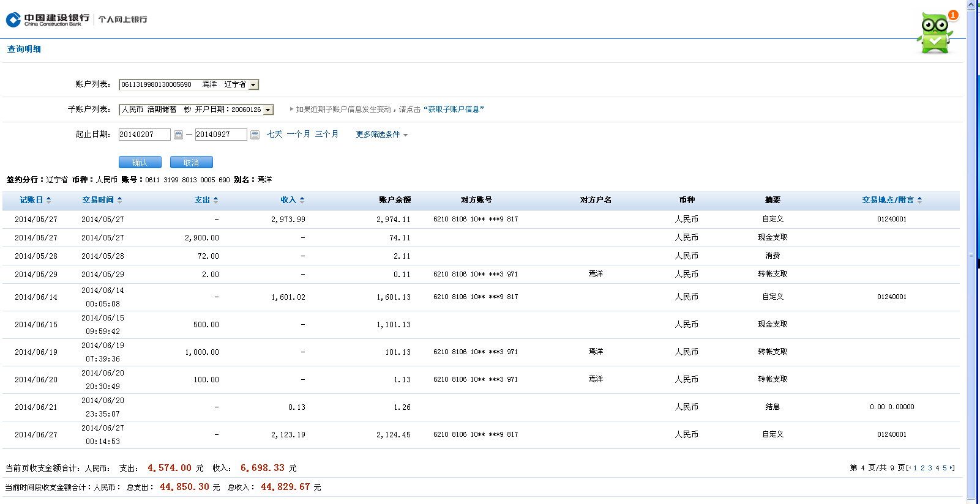Open the green robot assistant mascot
Image resolution: width=980 pixels, height=504 pixels.
[935, 33]
